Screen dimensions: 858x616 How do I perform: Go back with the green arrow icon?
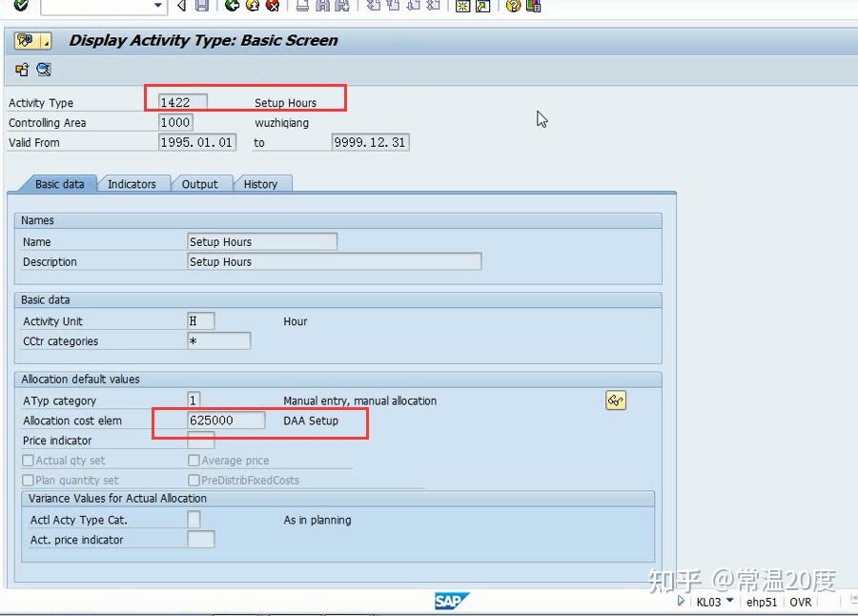point(232,7)
